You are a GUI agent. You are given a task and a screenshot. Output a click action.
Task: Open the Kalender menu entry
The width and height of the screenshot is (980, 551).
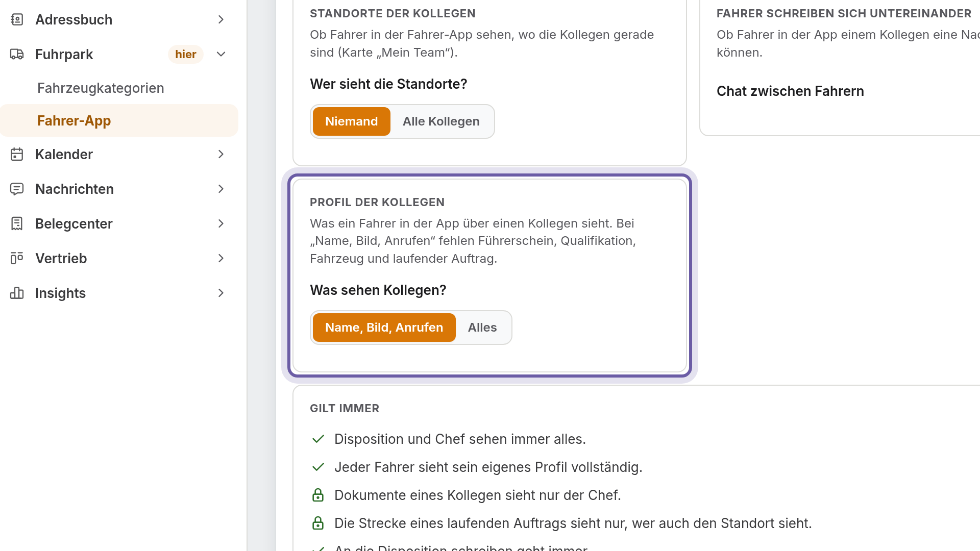[x=119, y=154]
